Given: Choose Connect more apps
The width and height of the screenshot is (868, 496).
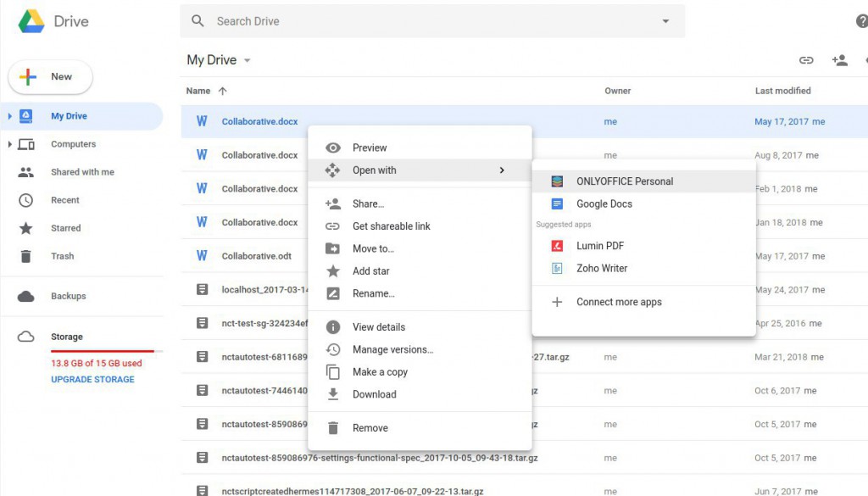Looking at the screenshot, I should point(644,302).
